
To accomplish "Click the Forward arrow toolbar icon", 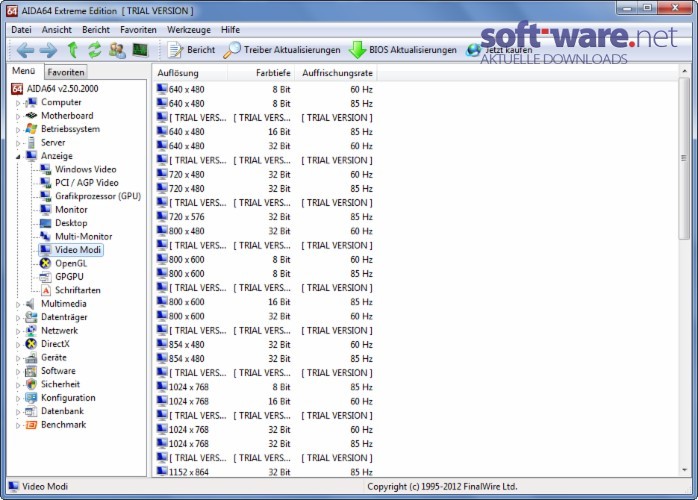I will click(48, 50).
